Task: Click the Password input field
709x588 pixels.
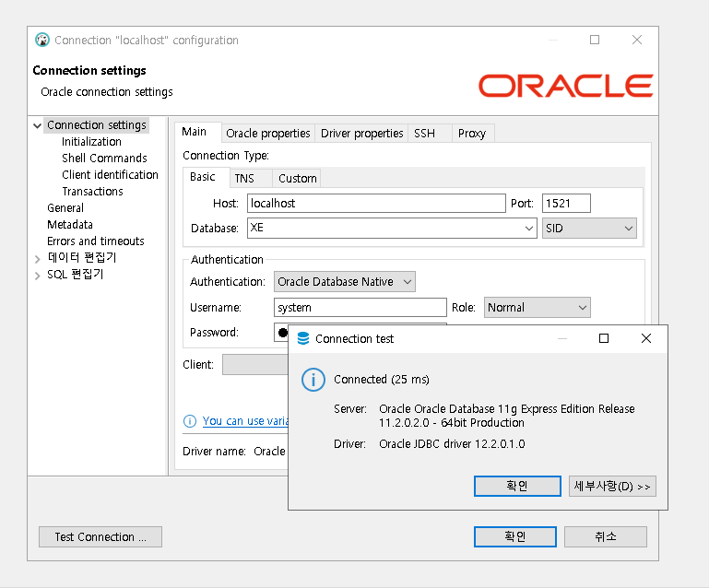Action: (x=281, y=333)
